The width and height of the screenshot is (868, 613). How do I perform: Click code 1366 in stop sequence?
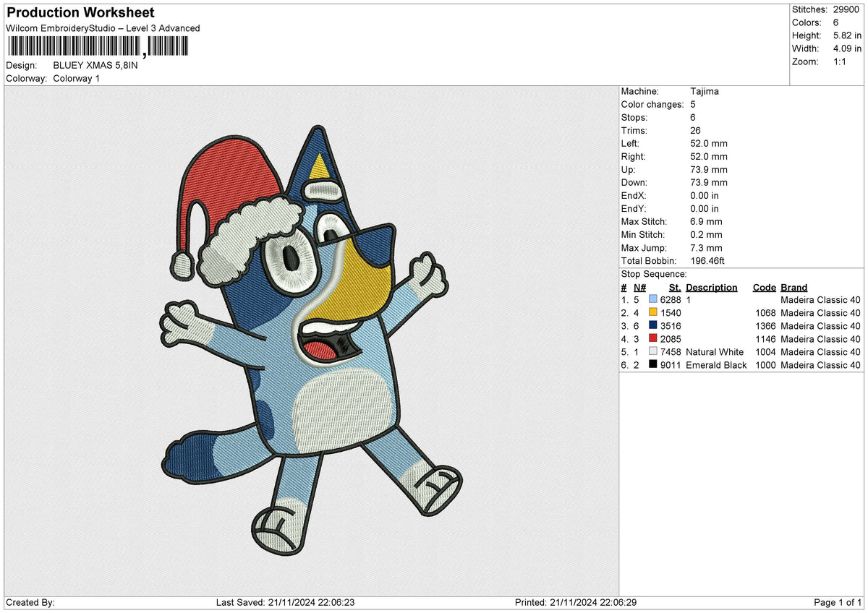click(x=765, y=326)
